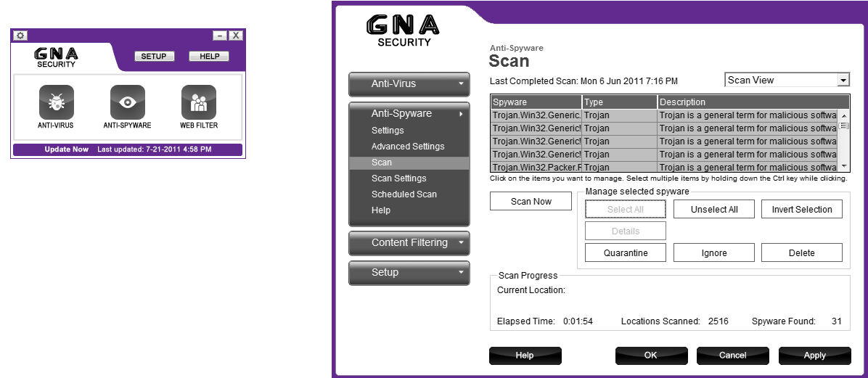Click Unselect All button
Screen dimensions: 868x378
pyautogui.click(x=714, y=209)
